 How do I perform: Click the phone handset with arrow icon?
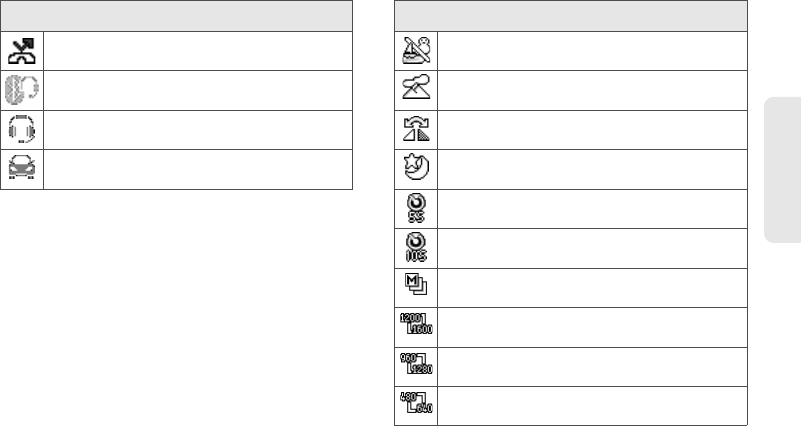coord(22,51)
